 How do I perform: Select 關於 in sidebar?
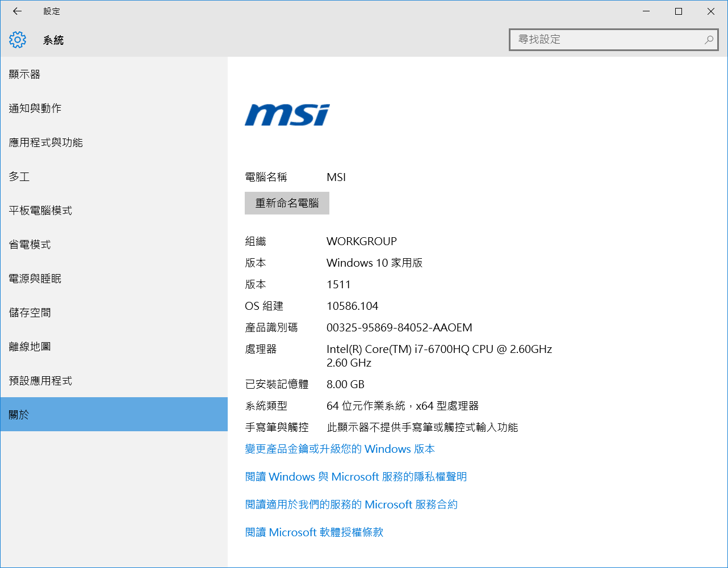click(x=114, y=415)
